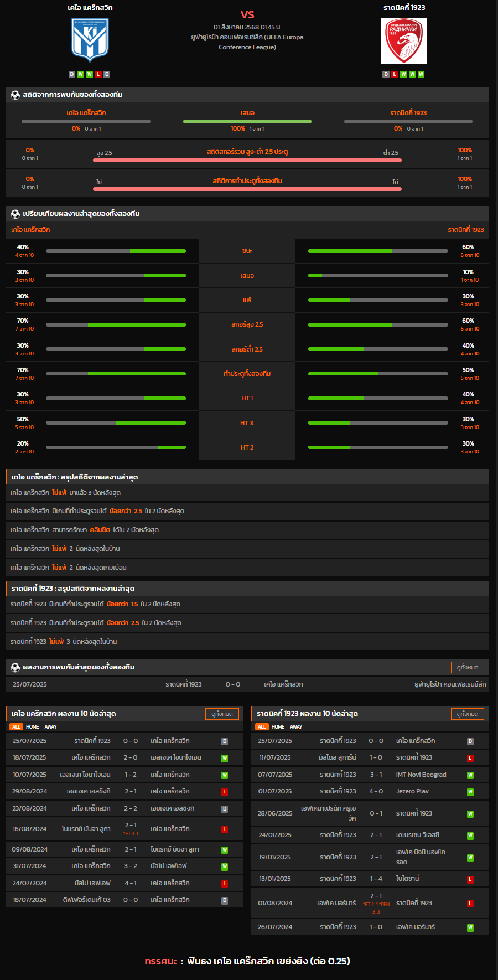Click the green head-to-head draw 100% bar
The width and height of the screenshot is (498, 980).
247,121
